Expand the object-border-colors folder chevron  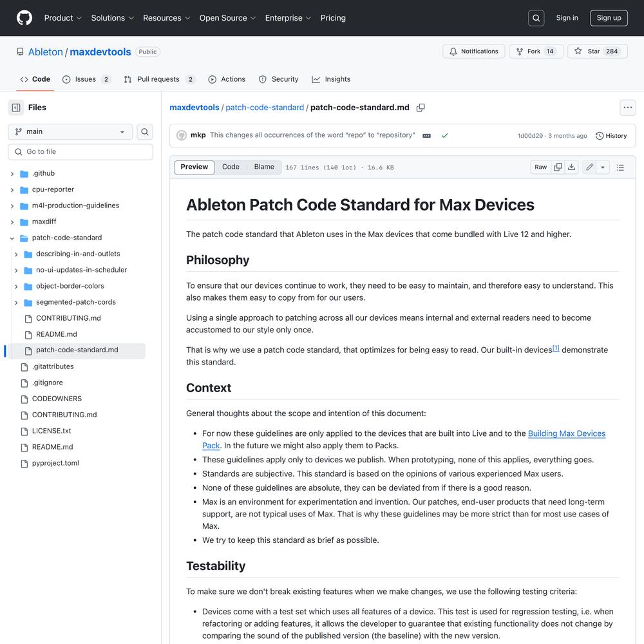[x=16, y=287]
